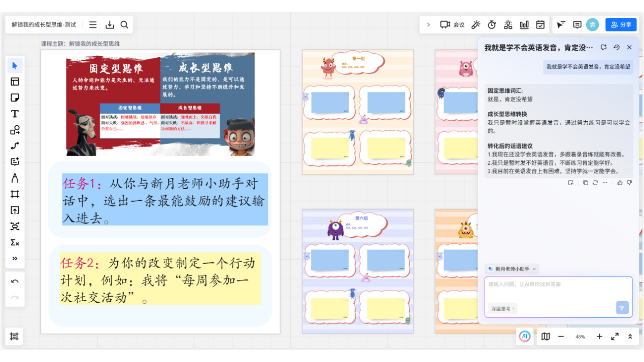The height and width of the screenshot is (362, 644).
Task: Select the formula sigma tool
Action: click(15, 243)
